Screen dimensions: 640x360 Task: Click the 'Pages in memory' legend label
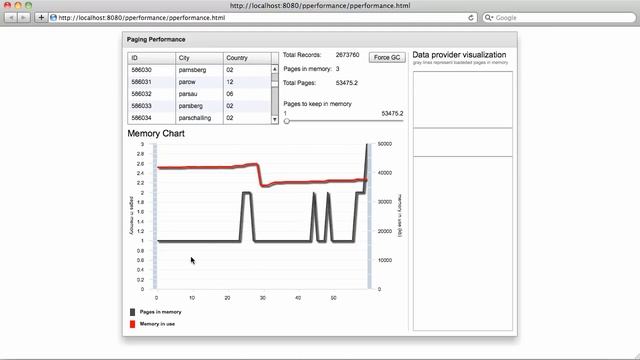click(x=160, y=312)
